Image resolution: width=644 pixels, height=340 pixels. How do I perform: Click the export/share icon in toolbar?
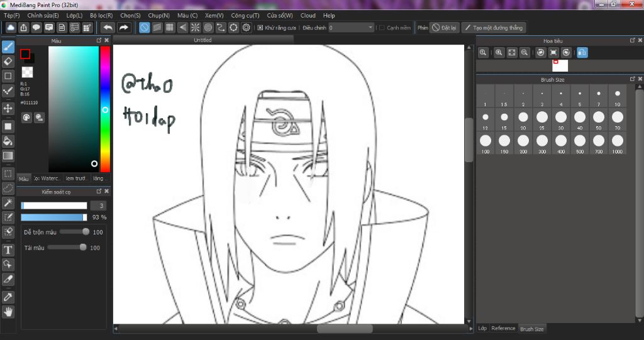23,28
